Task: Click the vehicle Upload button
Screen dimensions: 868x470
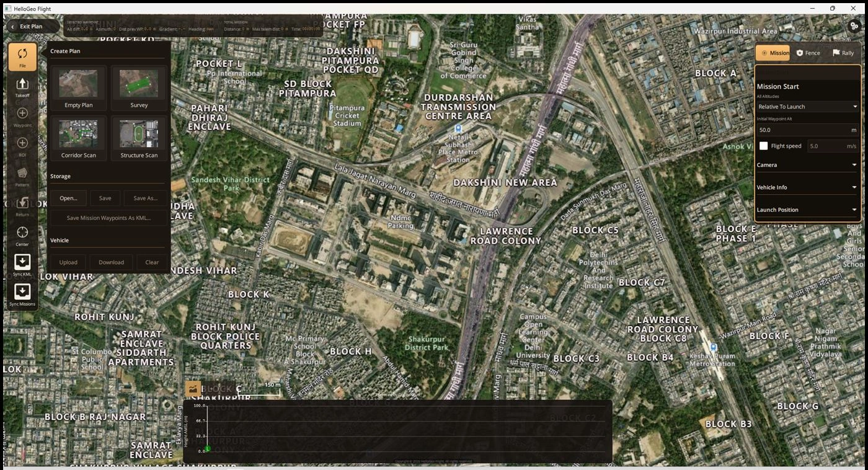Action: (68, 262)
